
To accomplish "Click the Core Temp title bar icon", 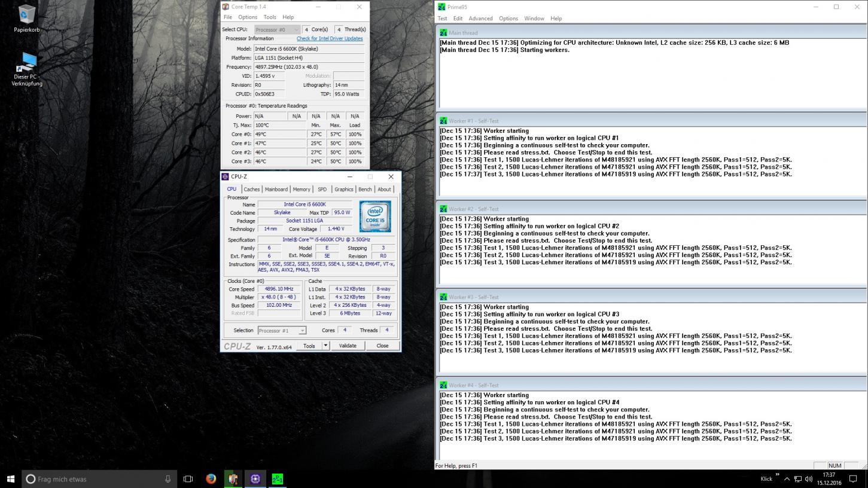I will pyautogui.click(x=226, y=7).
